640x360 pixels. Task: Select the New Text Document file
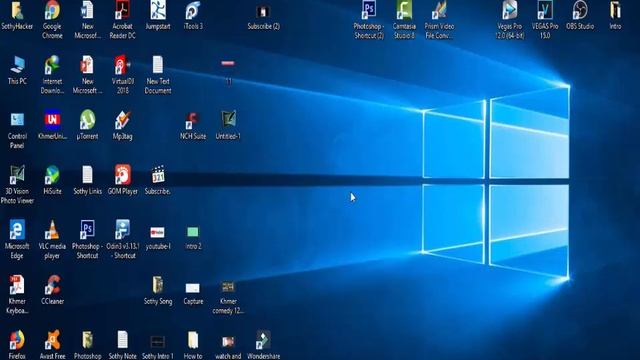(x=158, y=65)
